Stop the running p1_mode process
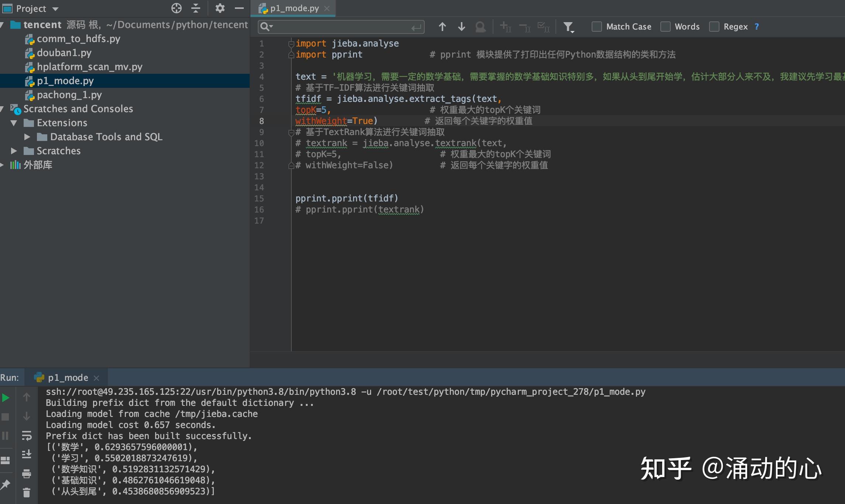This screenshot has height=504, width=845. tap(5, 417)
